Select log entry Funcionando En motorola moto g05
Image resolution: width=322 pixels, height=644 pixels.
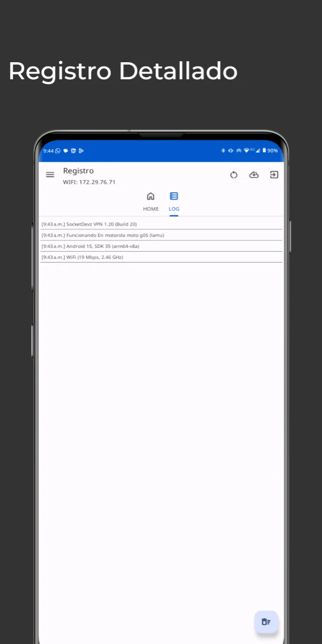click(x=161, y=235)
